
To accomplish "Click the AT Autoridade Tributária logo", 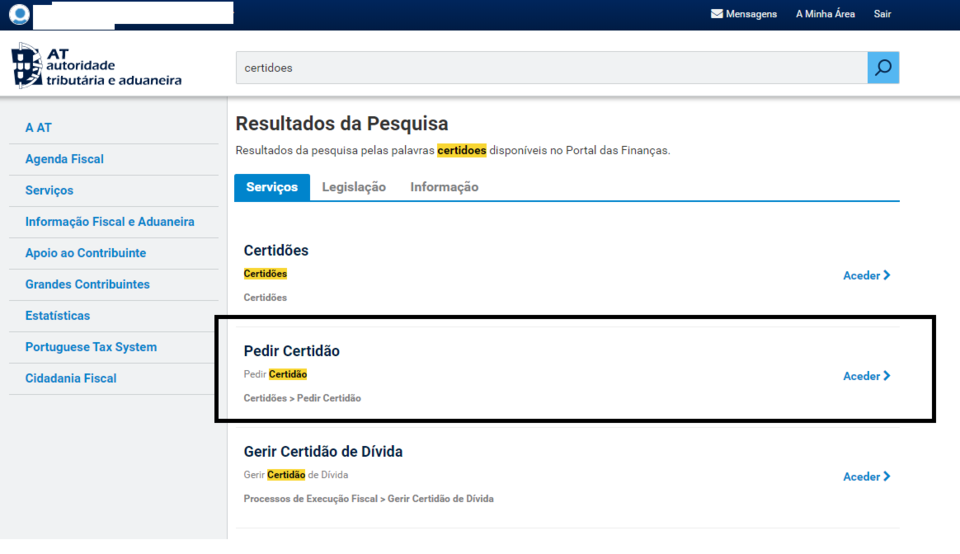I will (x=97, y=66).
